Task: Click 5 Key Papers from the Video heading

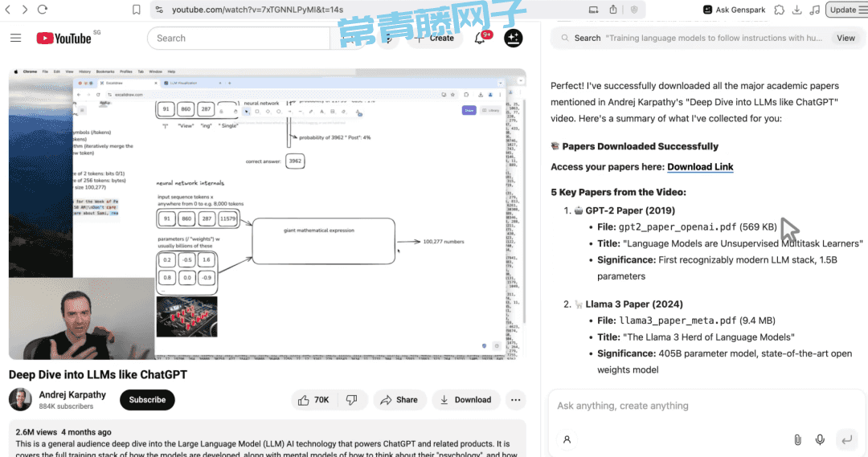Action: 618,192
